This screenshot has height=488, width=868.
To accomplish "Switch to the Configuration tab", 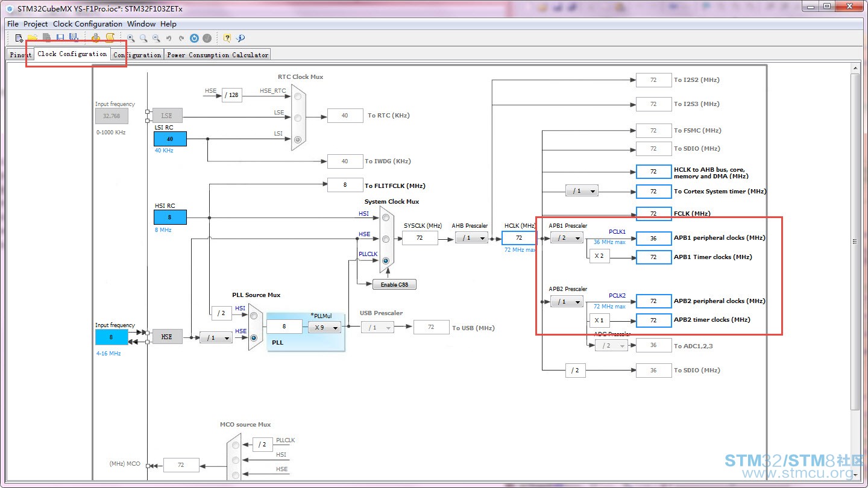I will (x=138, y=55).
